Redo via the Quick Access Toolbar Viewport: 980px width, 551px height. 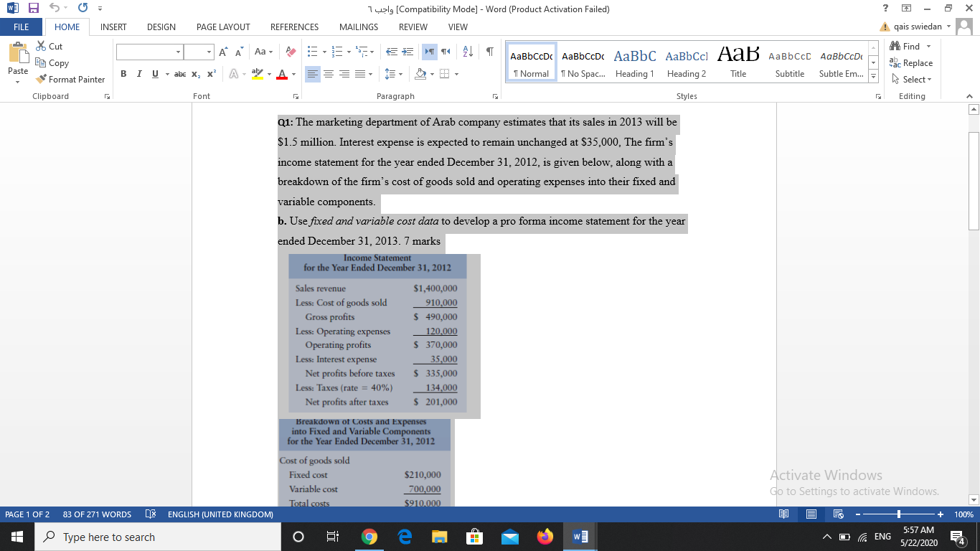tap(83, 9)
